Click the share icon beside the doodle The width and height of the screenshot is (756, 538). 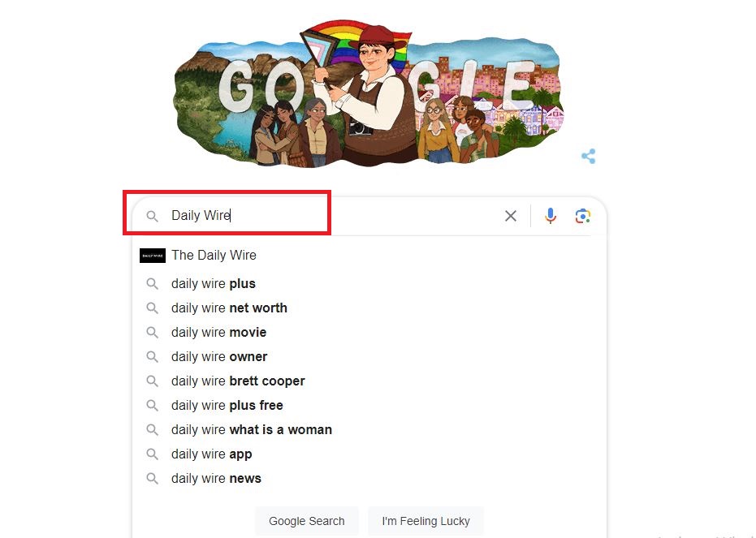tap(589, 156)
